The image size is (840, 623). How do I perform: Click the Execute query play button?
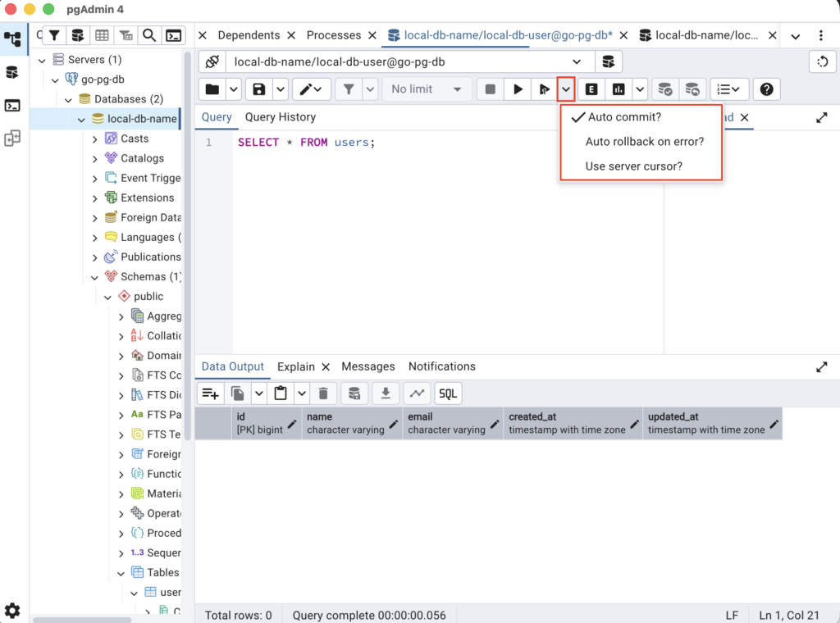(518, 89)
